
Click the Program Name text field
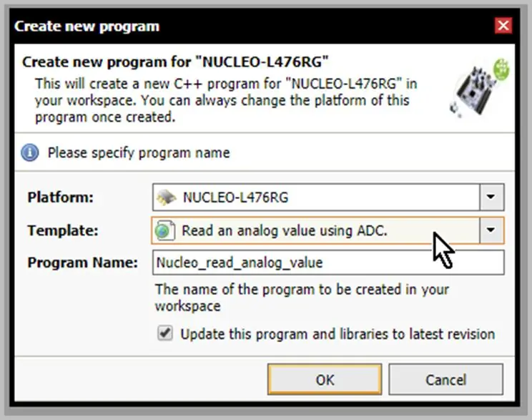(328, 263)
